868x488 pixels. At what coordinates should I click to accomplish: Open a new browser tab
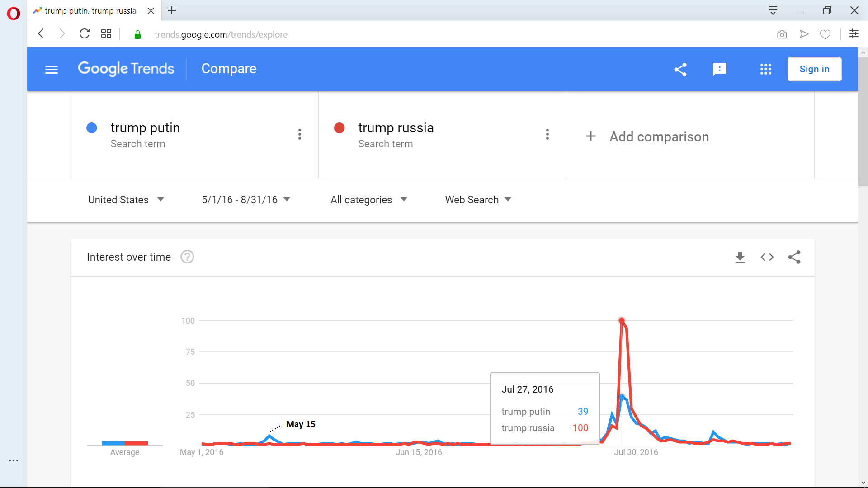(172, 11)
